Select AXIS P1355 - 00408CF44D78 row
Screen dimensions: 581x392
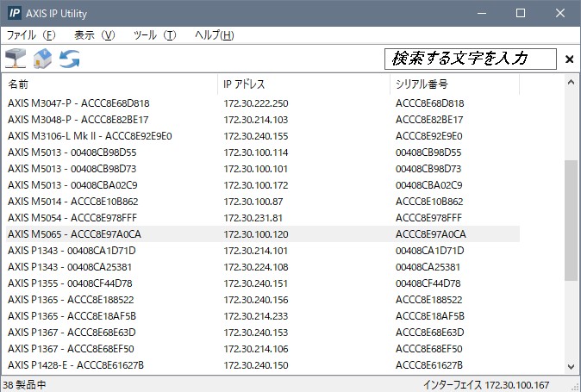pyautogui.click(x=263, y=283)
